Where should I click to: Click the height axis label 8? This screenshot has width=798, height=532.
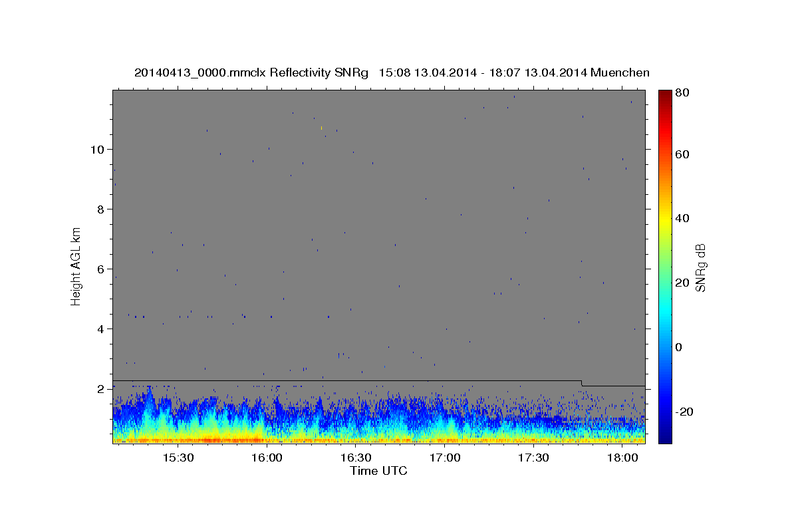tap(102, 209)
